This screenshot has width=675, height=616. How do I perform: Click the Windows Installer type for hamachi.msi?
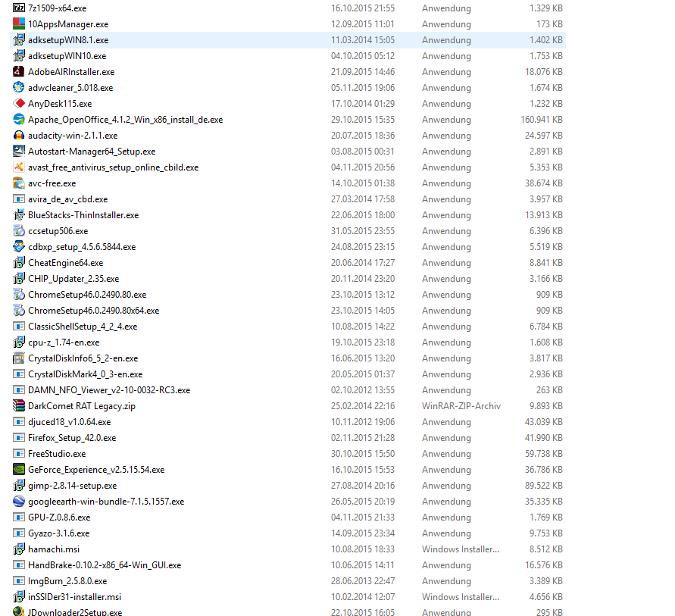tap(460, 549)
